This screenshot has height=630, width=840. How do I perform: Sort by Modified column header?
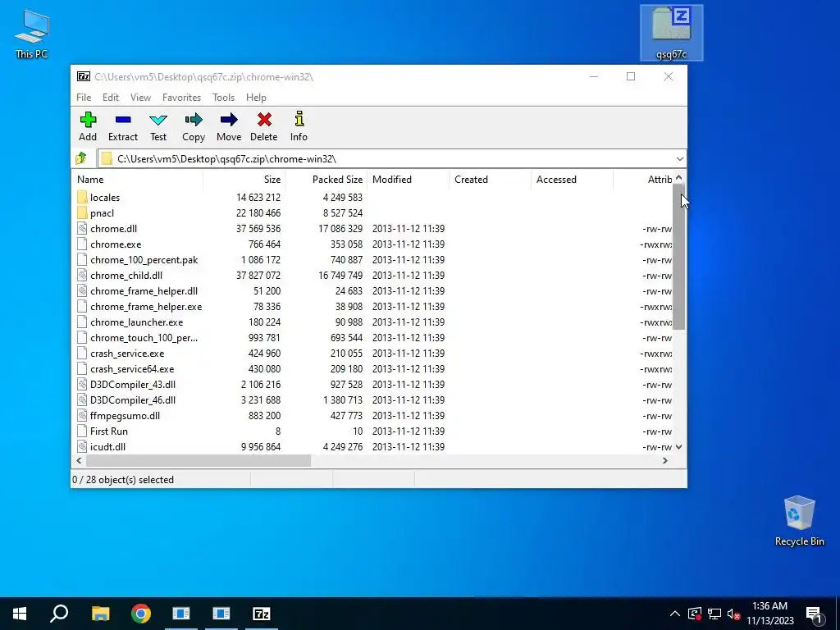[409, 180]
